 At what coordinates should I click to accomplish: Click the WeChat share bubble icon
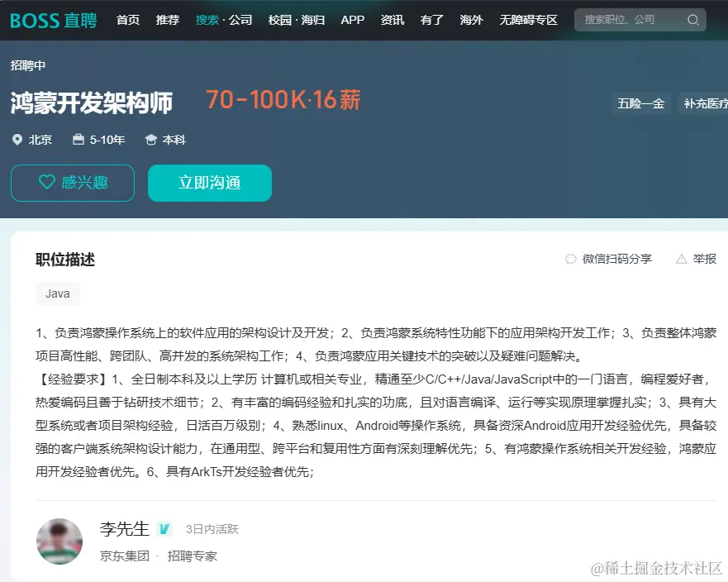571,260
